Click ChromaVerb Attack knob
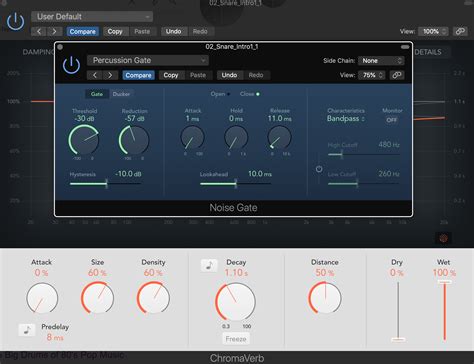This screenshot has height=364, width=474. (42, 298)
